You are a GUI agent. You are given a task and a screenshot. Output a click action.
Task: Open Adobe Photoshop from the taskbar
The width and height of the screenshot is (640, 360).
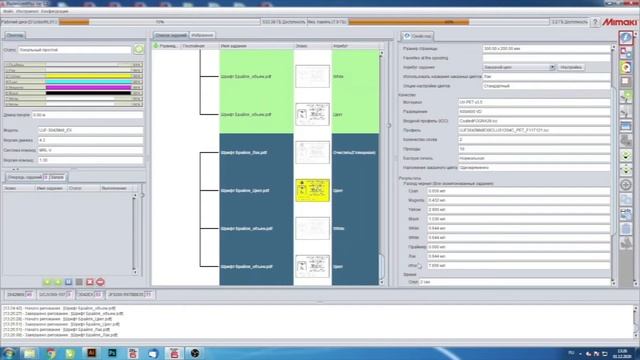tap(112, 353)
